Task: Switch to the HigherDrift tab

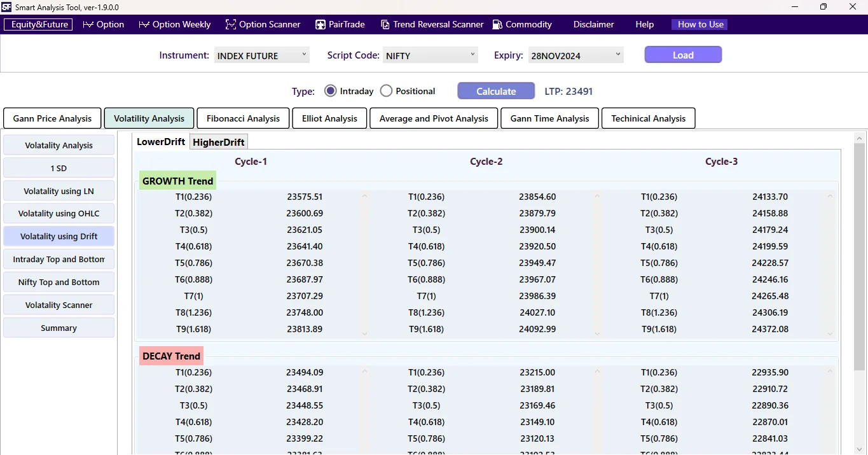Action: pyautogui.click(x=218, y=141)
